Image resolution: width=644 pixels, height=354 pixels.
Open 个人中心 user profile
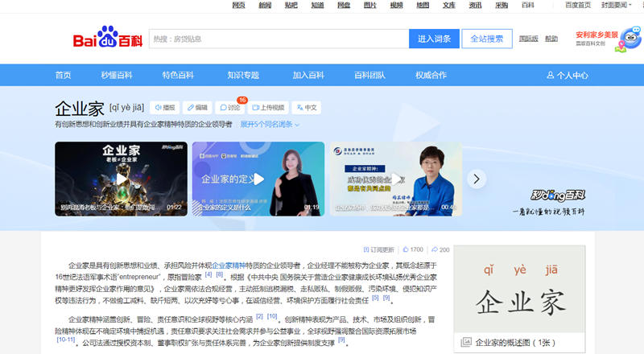point(568,75)
